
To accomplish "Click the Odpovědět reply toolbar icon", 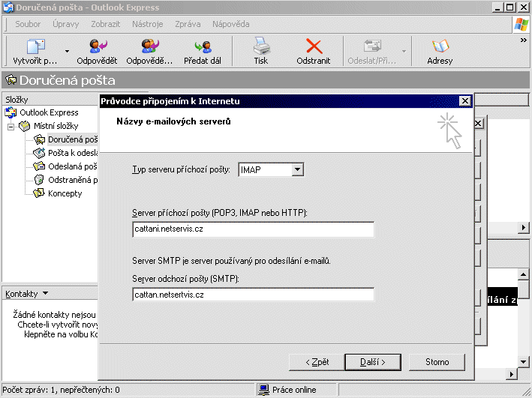I will (98, 46).
